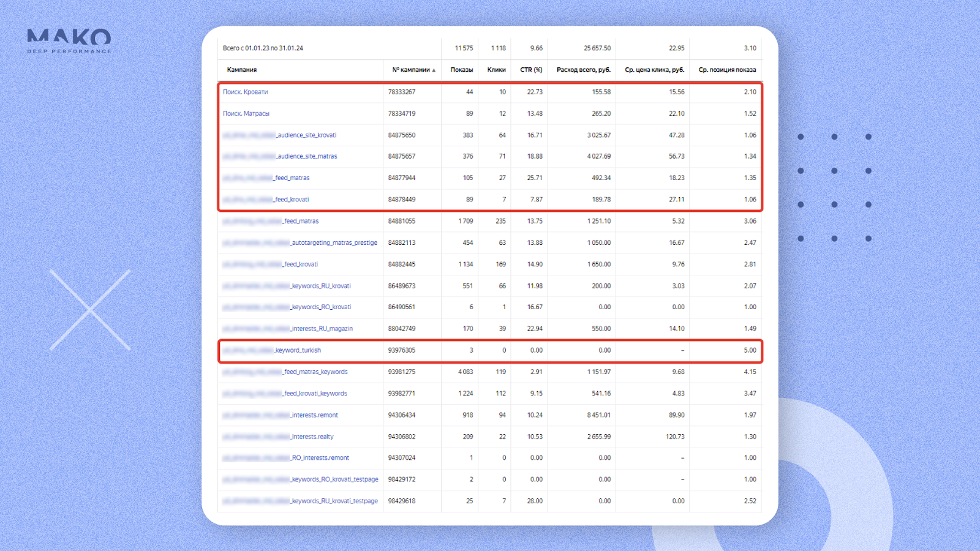Open the Поиск. Матрасы campaign link
The height and width of the screenshot is (551, 980).
[246, 113]
